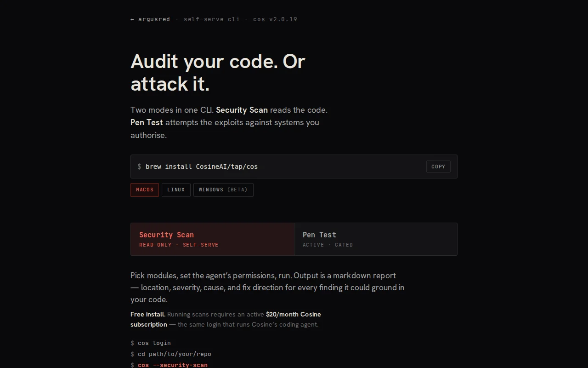Click bold 'Security Scan' in intro paragraph
Screen dimensions: 588x368
click(242, 110)
